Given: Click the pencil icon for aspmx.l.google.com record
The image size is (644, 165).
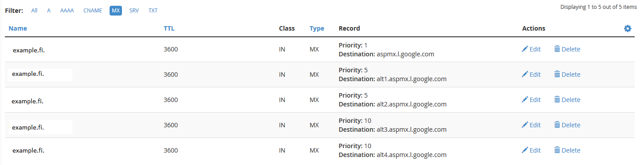Looking at the screenshot, I should point(525,49).
